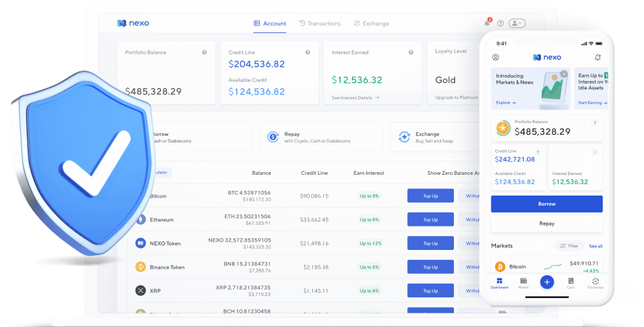Click the Binance Token coin icon
The height and width of the screenshot is (327, 644).
(140, 267)
